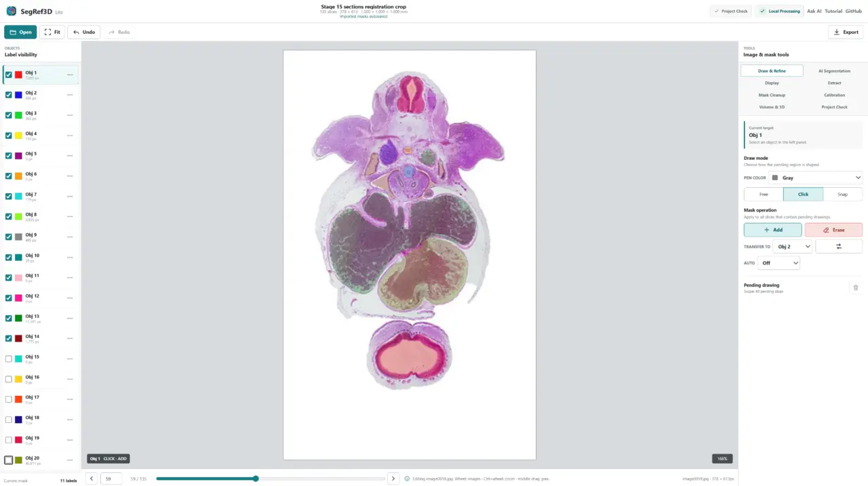
Task: Click the swap arrows transfer button
Action: click(x=839, y=247)
